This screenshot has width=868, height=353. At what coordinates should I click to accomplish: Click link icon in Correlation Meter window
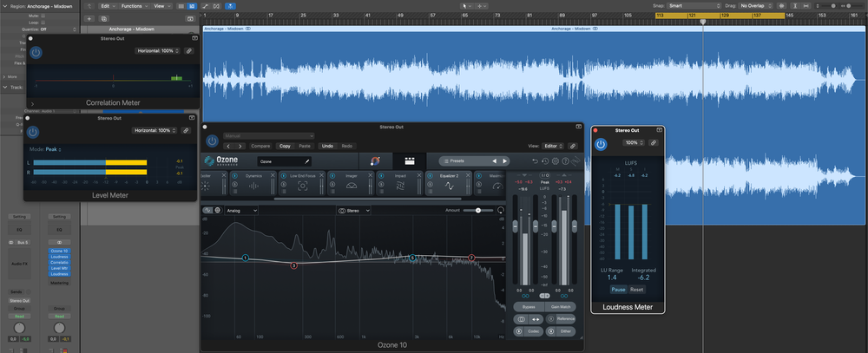pos(188,51)
